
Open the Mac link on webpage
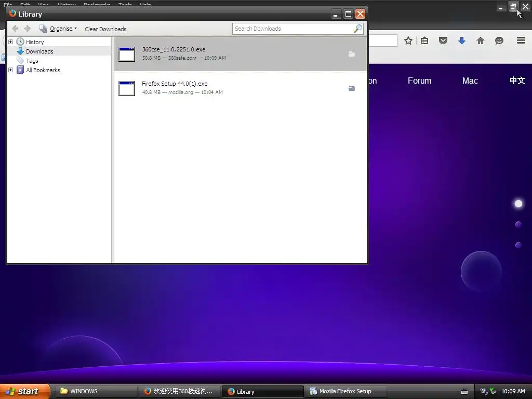point(470,81)
